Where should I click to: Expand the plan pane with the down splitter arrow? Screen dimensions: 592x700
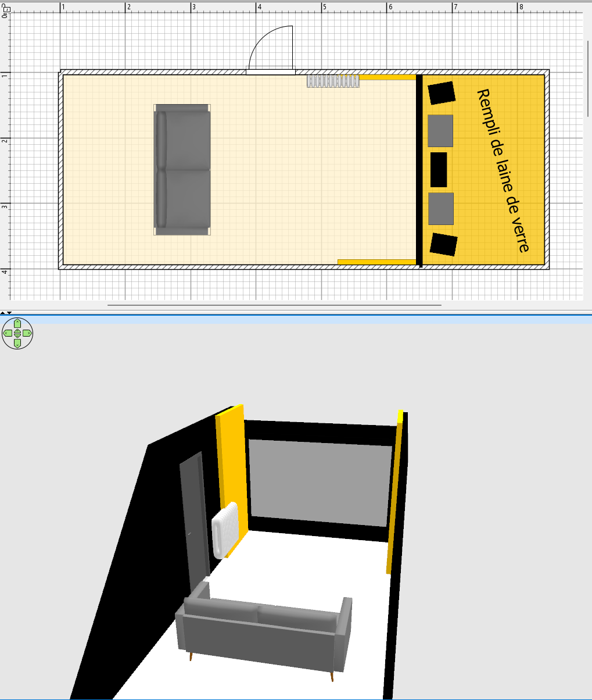(9, 313)
